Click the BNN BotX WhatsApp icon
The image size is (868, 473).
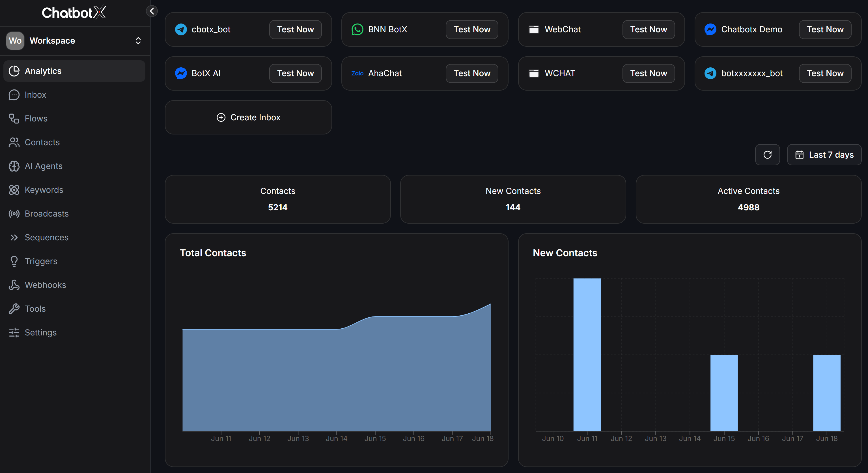coord(357,29)
